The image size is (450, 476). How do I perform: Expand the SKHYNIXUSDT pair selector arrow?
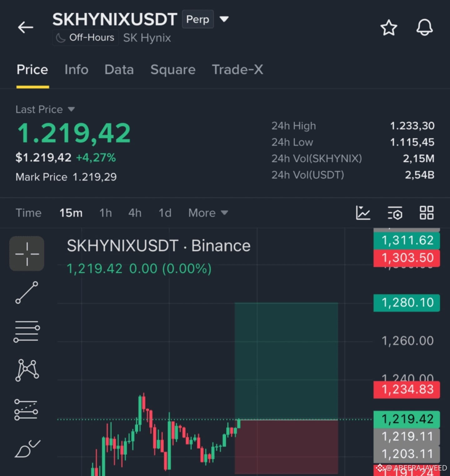[x=224, y=19]
